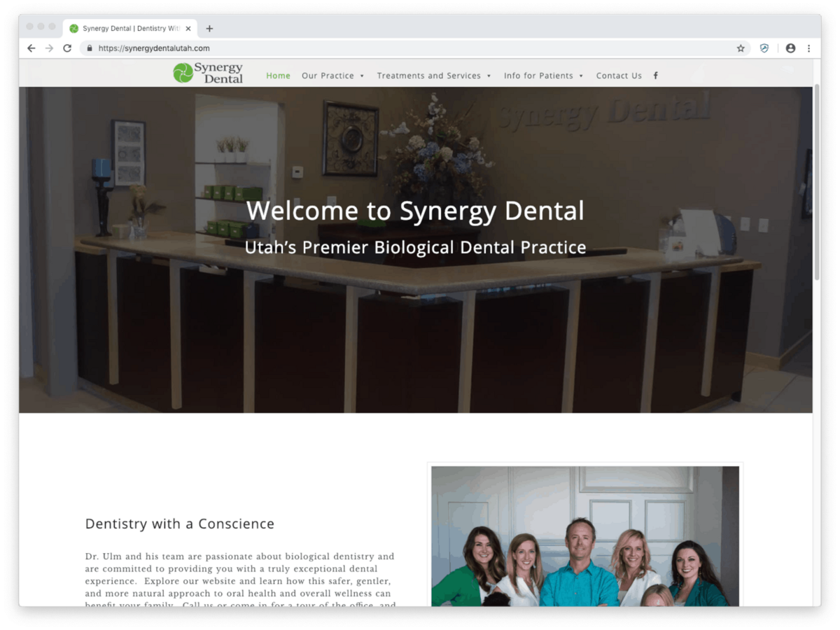Open the Chrome profile avatar icon

point(790,48)
